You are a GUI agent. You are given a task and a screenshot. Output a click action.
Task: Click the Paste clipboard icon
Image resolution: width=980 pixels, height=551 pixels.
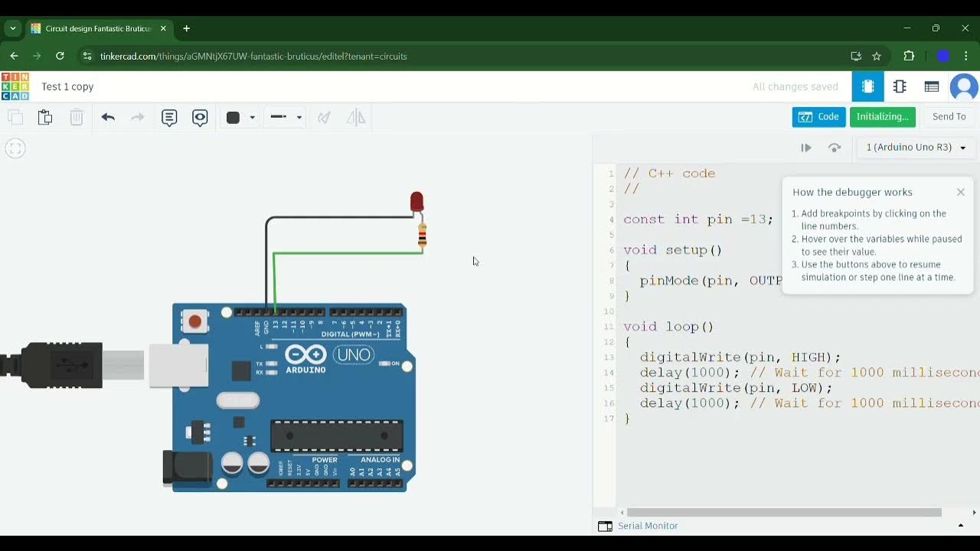(x=45, y=117)
